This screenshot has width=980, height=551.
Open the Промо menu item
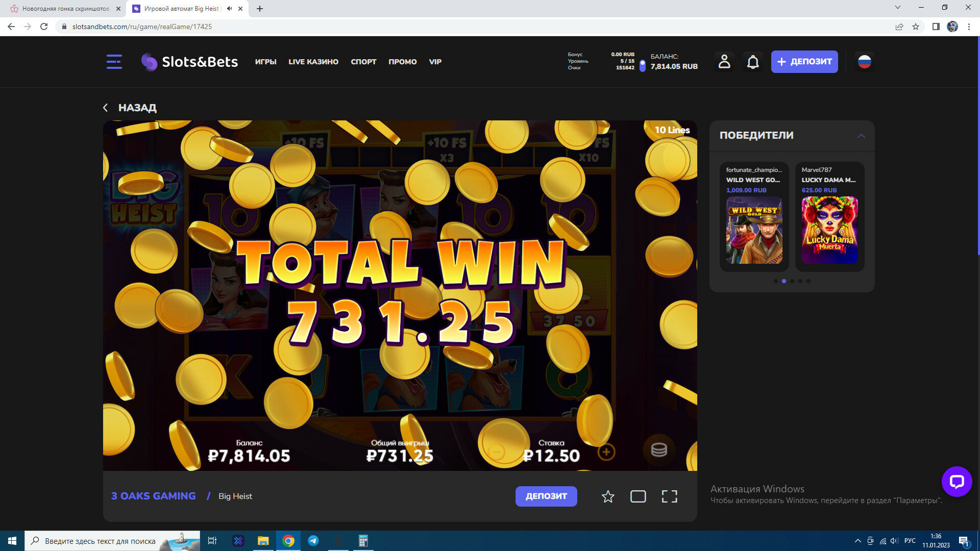click(402, 62)
